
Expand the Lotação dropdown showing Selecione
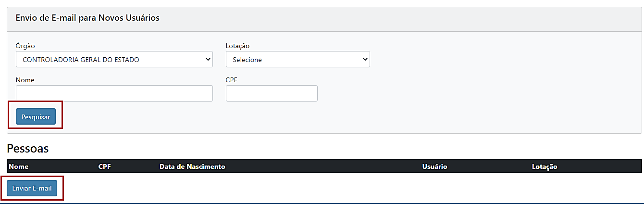click(297, 60)
